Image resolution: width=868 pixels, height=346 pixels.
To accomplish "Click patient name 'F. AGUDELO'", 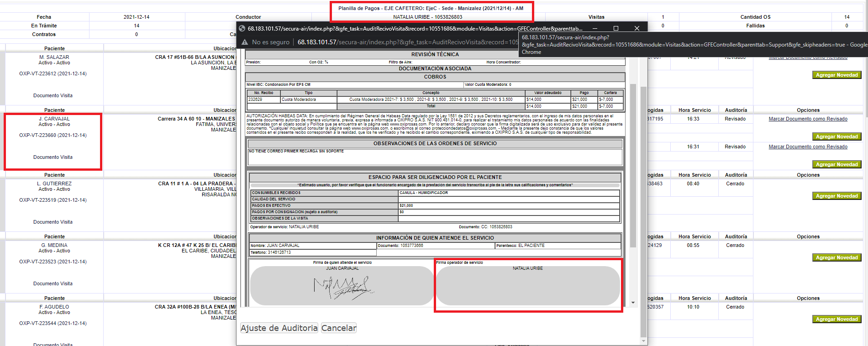I will (54, 307).
